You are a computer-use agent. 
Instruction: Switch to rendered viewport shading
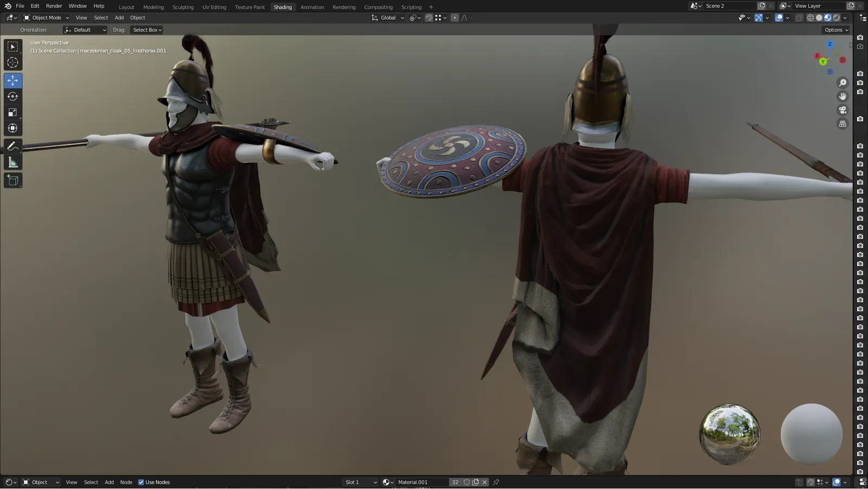(x=837, y=18)
